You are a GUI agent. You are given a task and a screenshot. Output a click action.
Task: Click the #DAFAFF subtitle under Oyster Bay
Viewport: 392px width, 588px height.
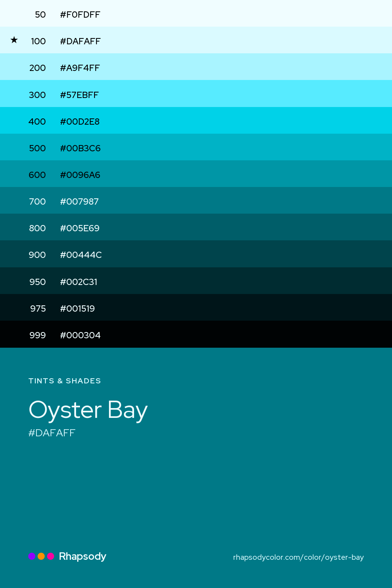52,433
